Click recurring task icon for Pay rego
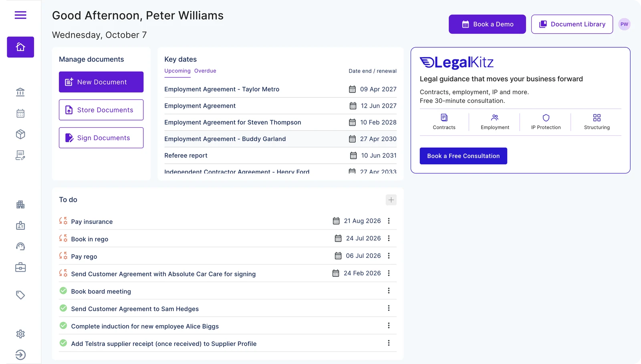The width and height of the screenshot is (641, 364). 63,255
